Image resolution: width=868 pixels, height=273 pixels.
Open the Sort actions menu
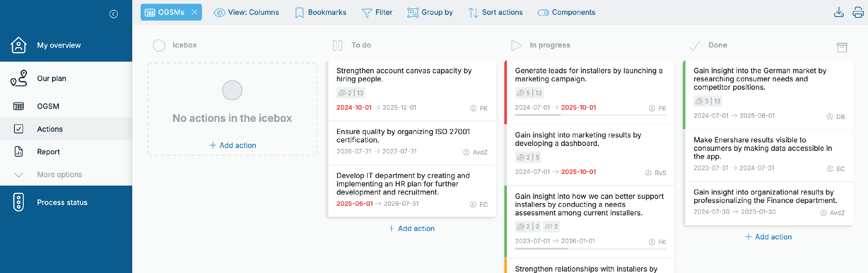click(x=495, y=12)
